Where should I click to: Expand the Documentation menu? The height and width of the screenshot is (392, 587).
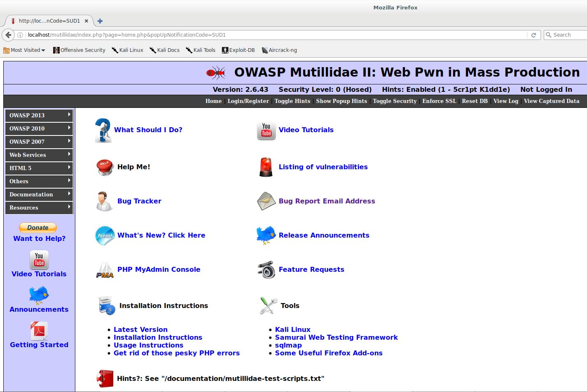(39, 194)
